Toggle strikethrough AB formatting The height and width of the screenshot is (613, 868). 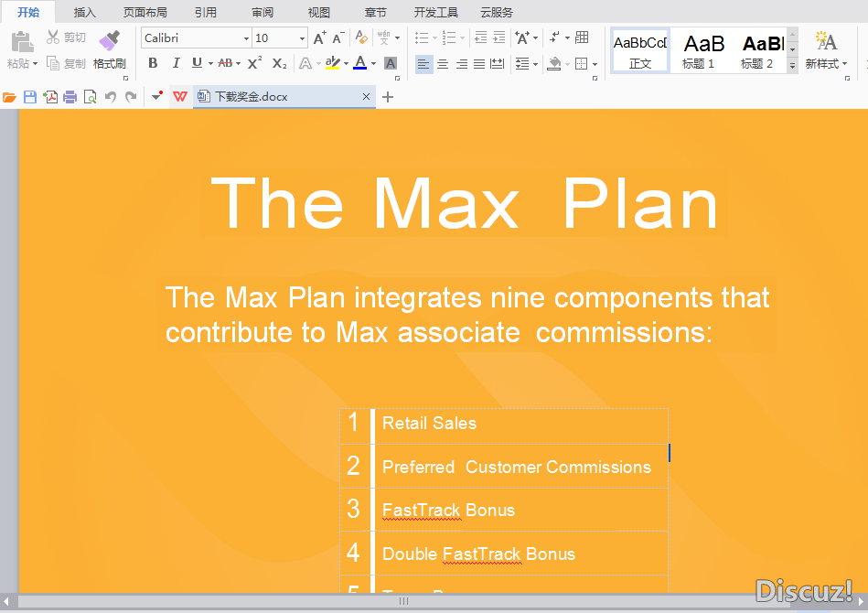tap(225, 64)
